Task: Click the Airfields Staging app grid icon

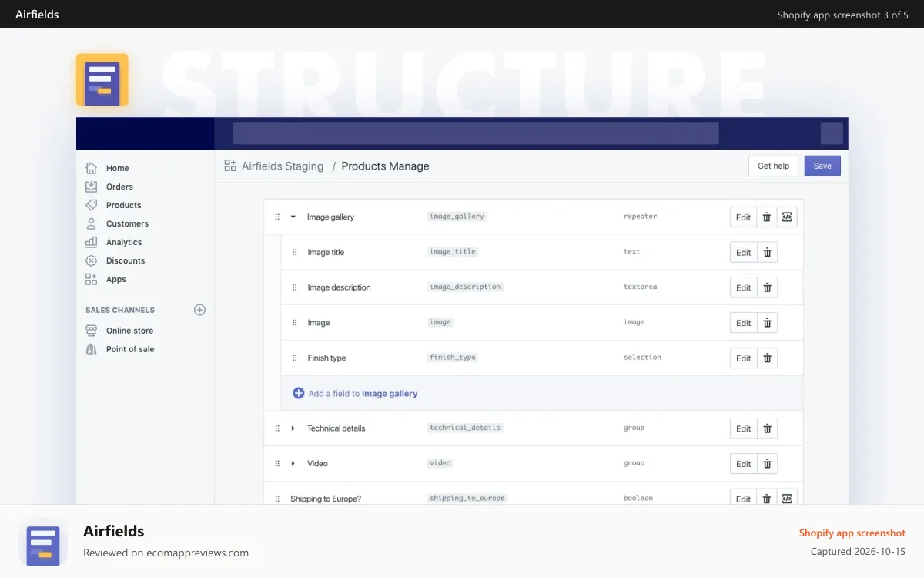Action: (230, 166)
